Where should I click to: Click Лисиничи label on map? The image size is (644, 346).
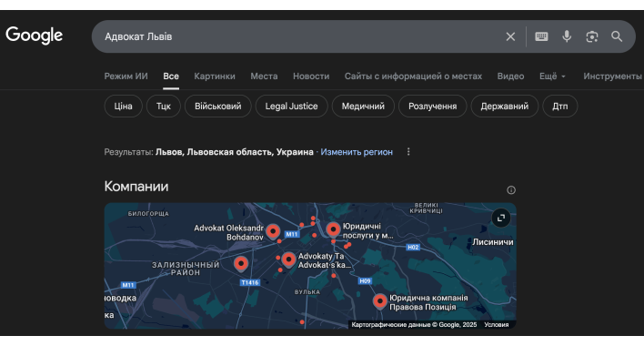click(x=492, y=242)
